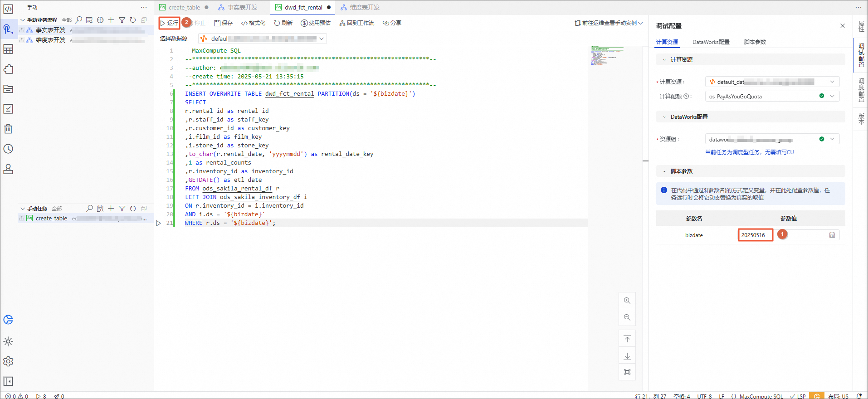Click 回到工作流 to return to workflow
The height and width of the screenshot is (399, 868).
[357, 23]
